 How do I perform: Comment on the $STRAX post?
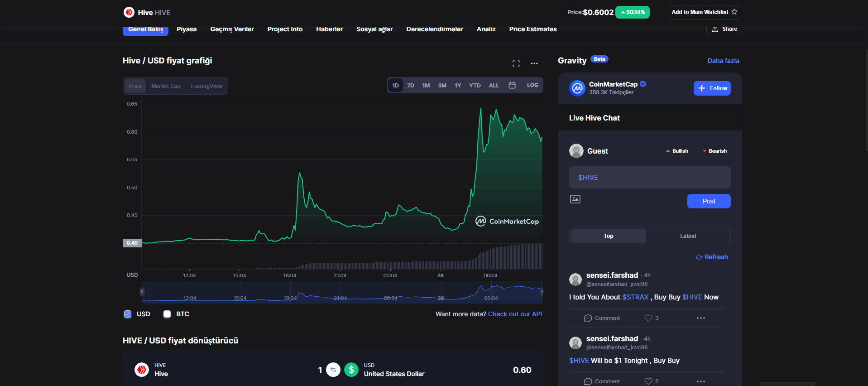(602, 318)
